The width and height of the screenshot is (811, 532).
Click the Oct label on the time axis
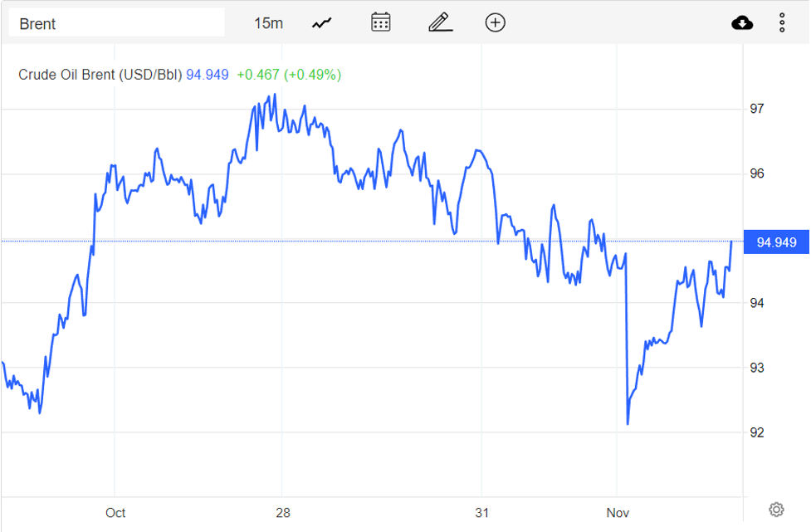pyautogui.click(x=115, y=513)
